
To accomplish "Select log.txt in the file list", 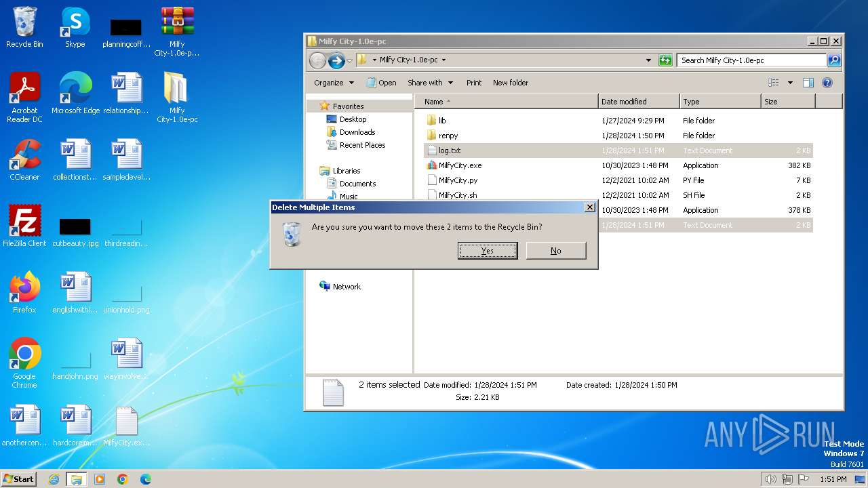I will point(618,150).
